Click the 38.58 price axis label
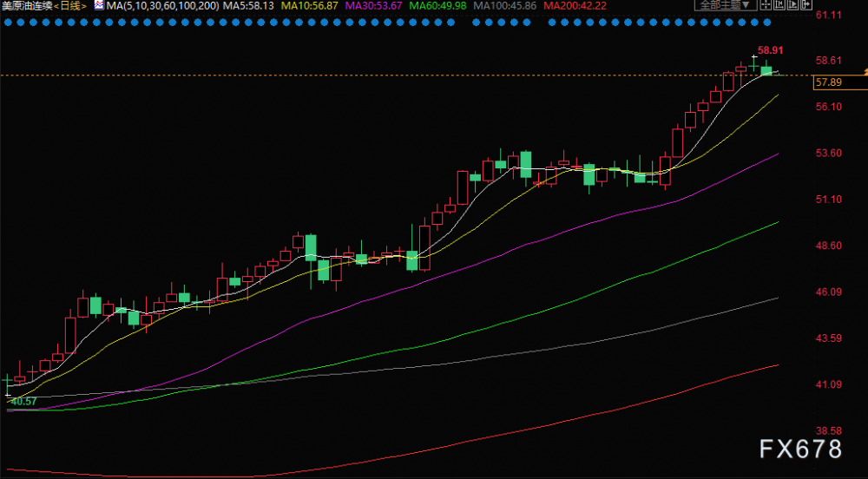Viewport: 868px width, 479px height. click(x=829, y=431)
